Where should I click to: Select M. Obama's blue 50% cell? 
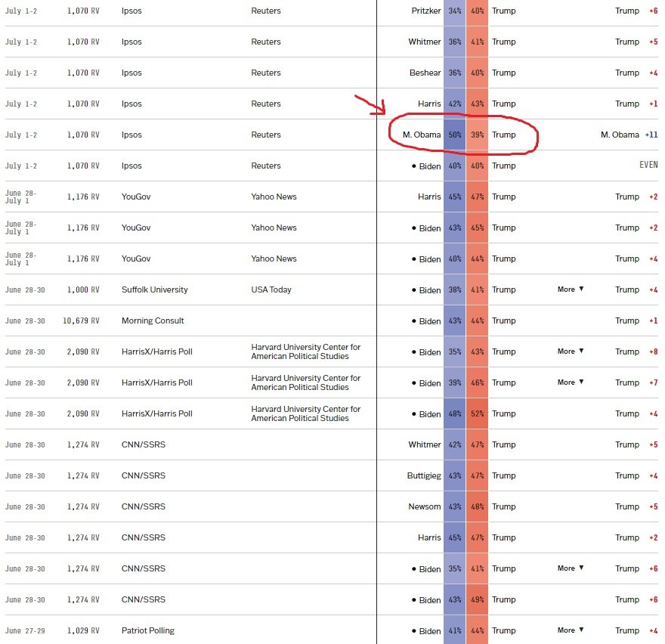455,135
